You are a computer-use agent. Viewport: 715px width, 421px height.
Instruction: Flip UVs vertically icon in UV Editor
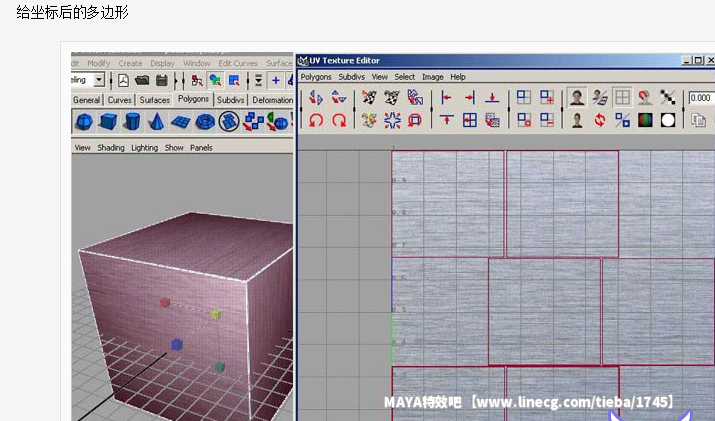(338, 98)
